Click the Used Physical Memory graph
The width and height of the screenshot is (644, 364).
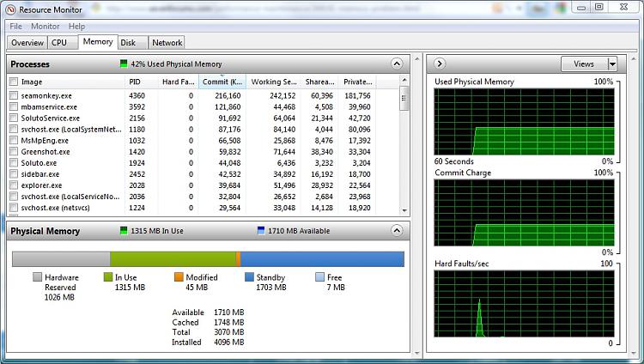pos(524,122)
